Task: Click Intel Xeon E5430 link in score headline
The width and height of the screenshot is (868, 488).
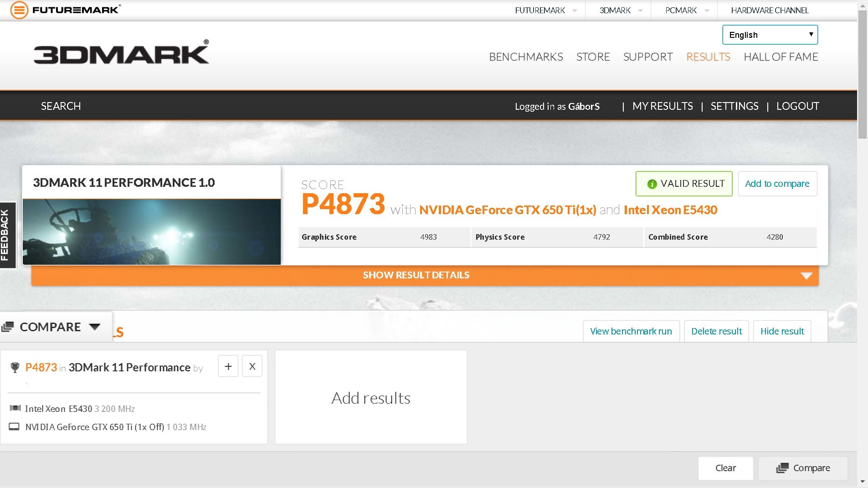Action: [x=670, y=210]
